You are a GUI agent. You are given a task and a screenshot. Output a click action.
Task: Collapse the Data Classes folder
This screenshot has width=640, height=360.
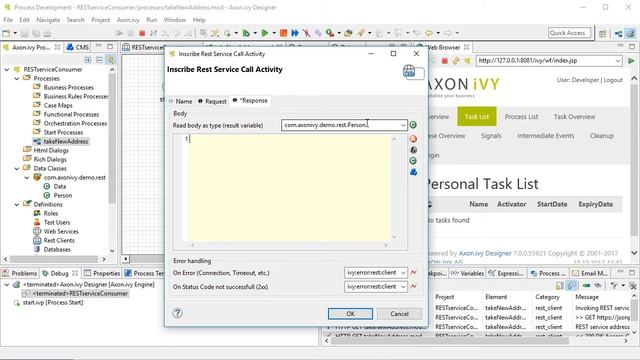[x=17, y=168]
